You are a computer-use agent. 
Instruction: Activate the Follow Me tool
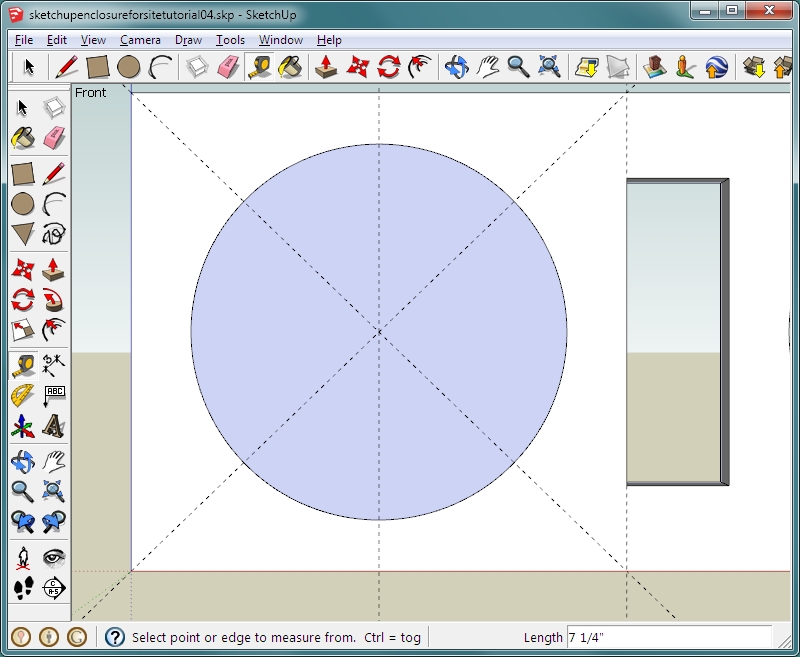pyautogui.click(x=54, y=300)
